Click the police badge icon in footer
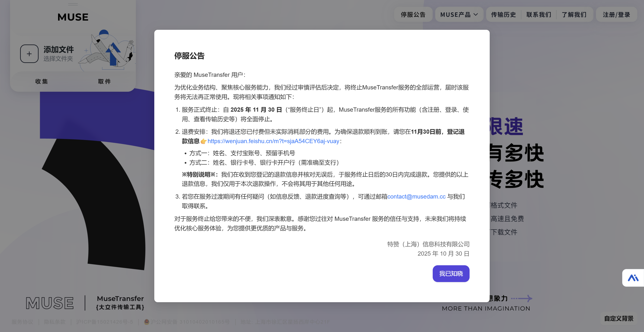This screenshot has width=644, height=332. tap(147, 322)
